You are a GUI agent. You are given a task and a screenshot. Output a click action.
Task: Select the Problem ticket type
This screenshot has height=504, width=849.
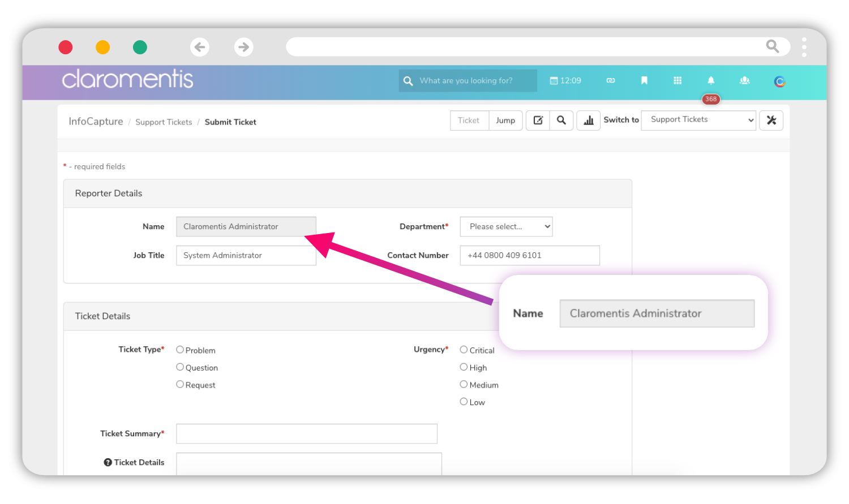tap(180, 350)
